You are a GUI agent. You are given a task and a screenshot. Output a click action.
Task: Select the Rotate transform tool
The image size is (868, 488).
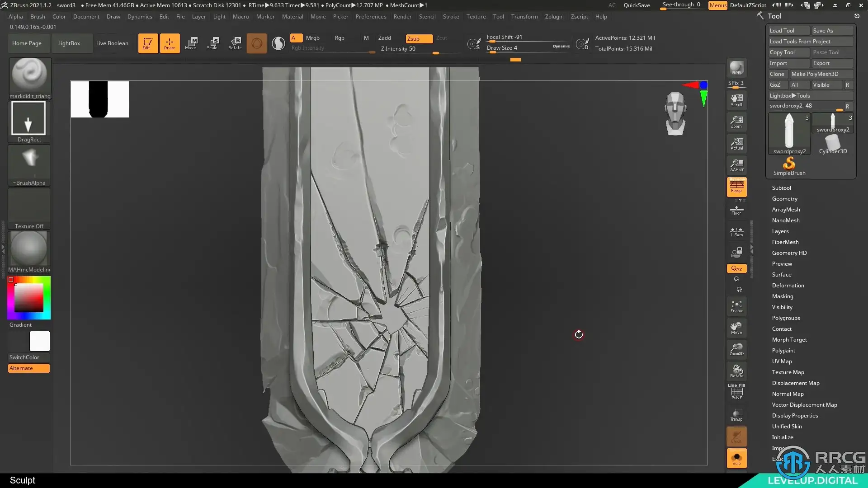tap(235, 43)
